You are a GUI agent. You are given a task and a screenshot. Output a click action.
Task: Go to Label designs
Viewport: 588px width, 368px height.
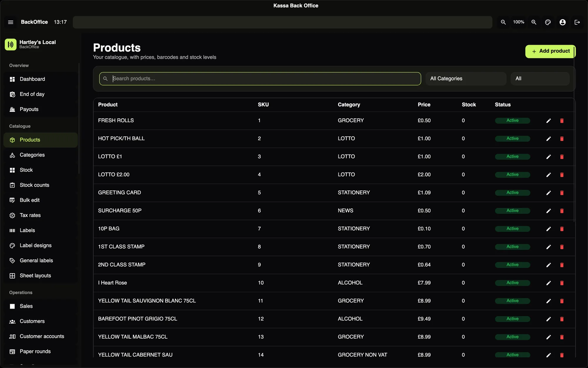coord(41,246)
